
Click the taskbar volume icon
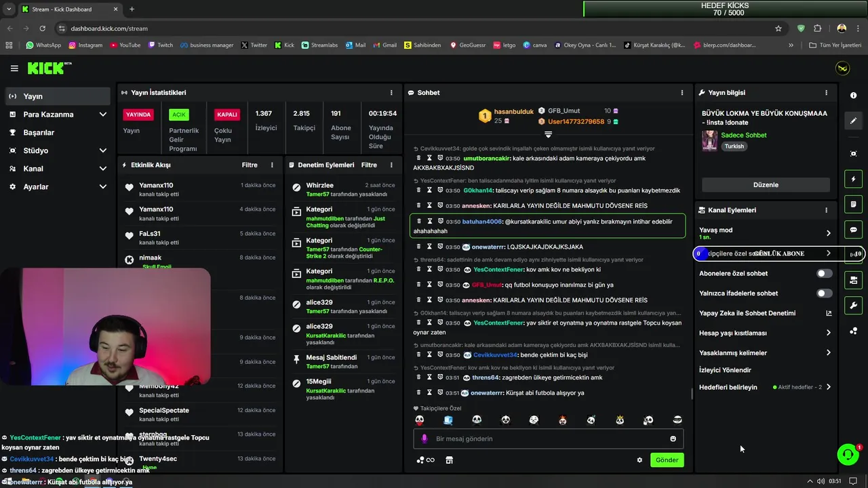[x=821, y=481]
